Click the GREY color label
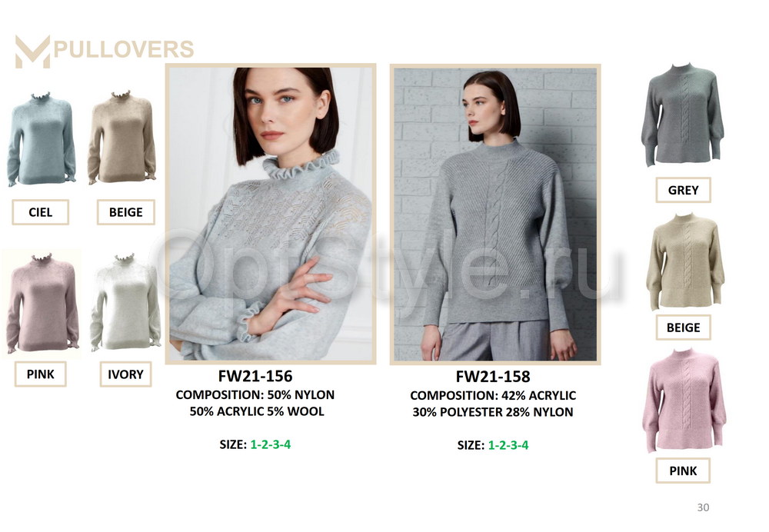769x532 pixels. pyautogui.click(x=683, y=190)
